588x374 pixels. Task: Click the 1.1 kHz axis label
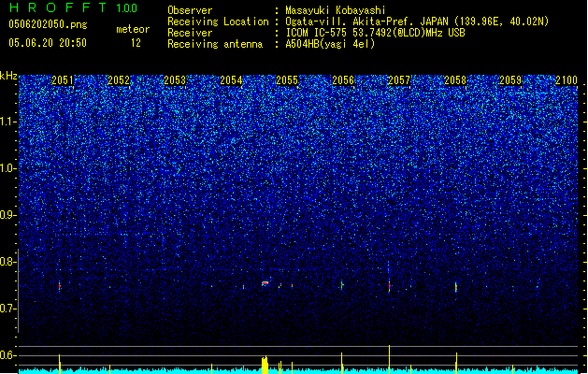[x=7, y=122]
